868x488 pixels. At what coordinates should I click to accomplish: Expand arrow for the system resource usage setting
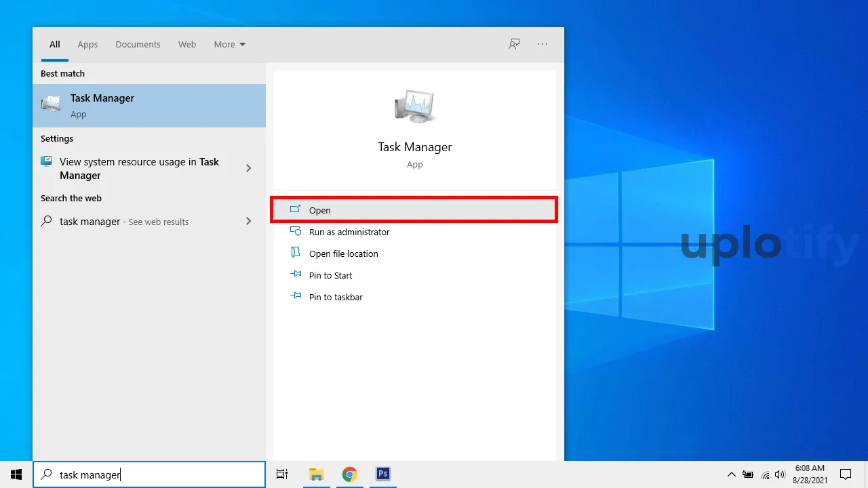click(248, 168)
